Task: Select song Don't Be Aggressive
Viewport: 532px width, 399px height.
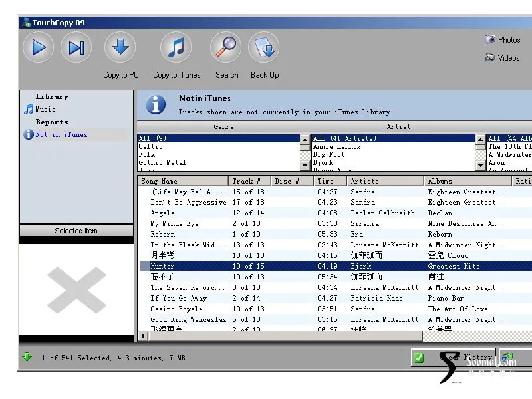Action: pyautogui.click(x=188, y=202)
